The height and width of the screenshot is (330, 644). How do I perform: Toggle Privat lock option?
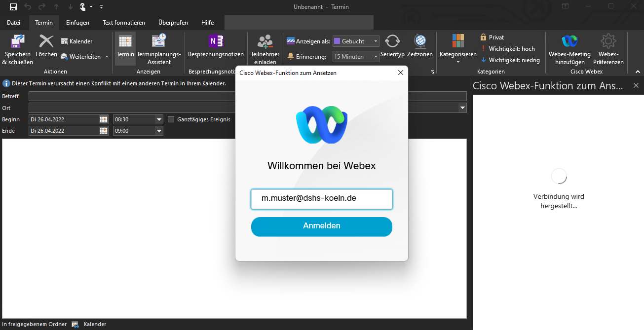pyautogui.click(x=492, y=37)
